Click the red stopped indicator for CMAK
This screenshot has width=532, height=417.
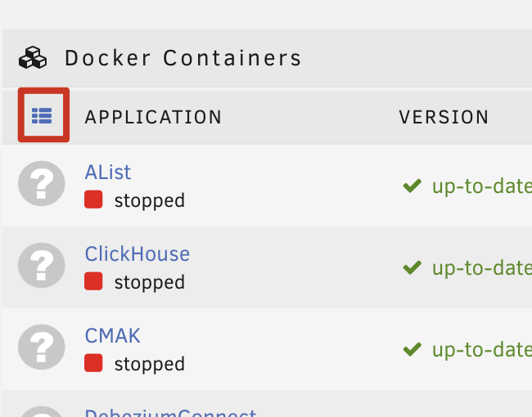click(x=93, y=362)
